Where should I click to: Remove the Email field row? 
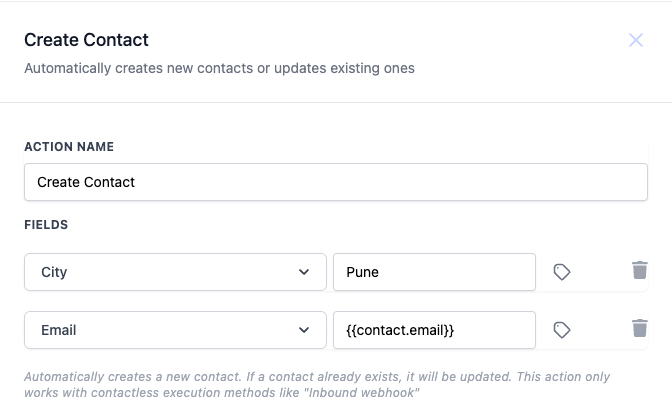tap(640, 328)
